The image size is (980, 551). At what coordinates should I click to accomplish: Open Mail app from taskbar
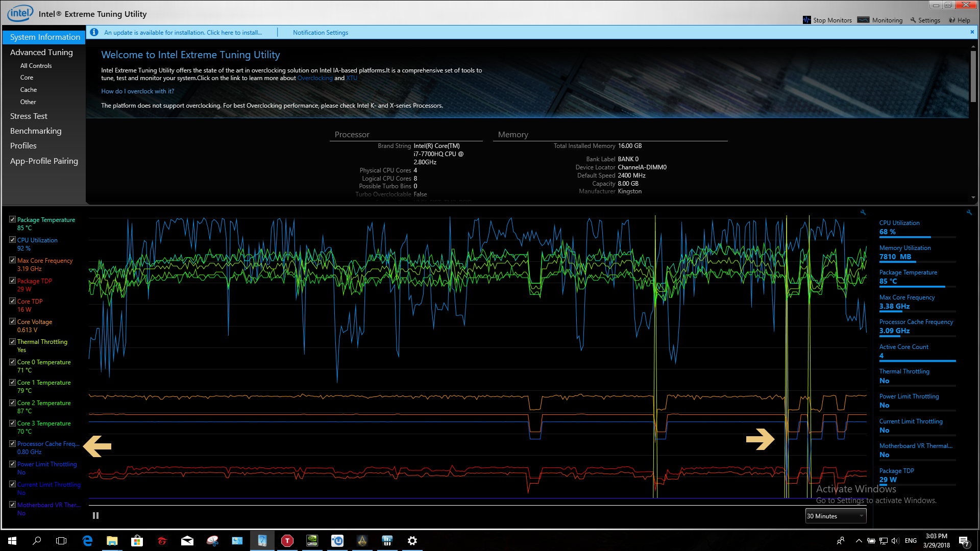point(187,541)
